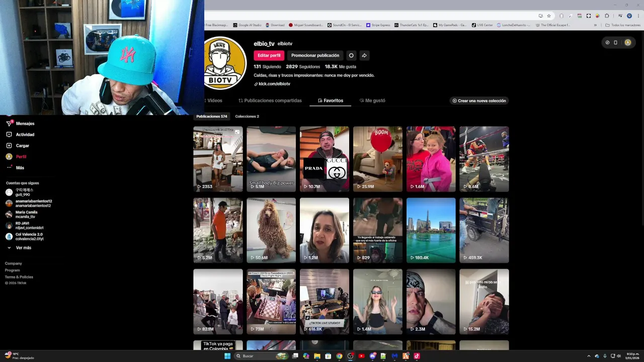Open Terms & Policies footer link
644x362 pixels.
[x=19, y=277]
